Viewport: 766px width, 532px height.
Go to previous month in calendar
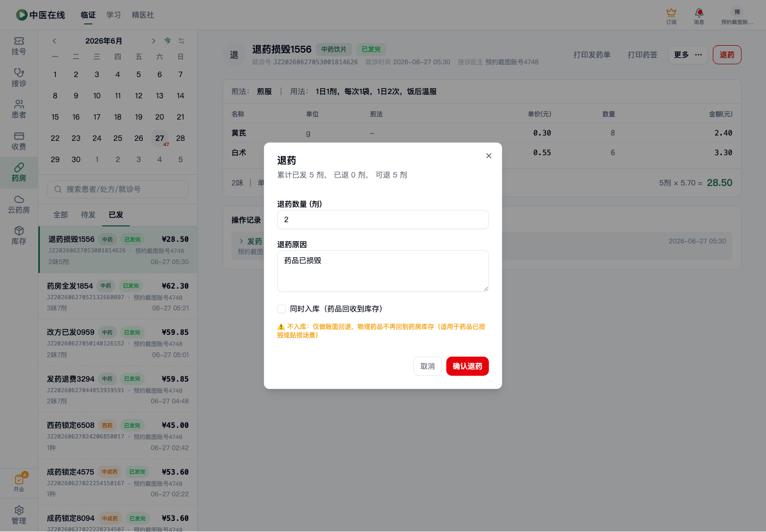point(54,41)
